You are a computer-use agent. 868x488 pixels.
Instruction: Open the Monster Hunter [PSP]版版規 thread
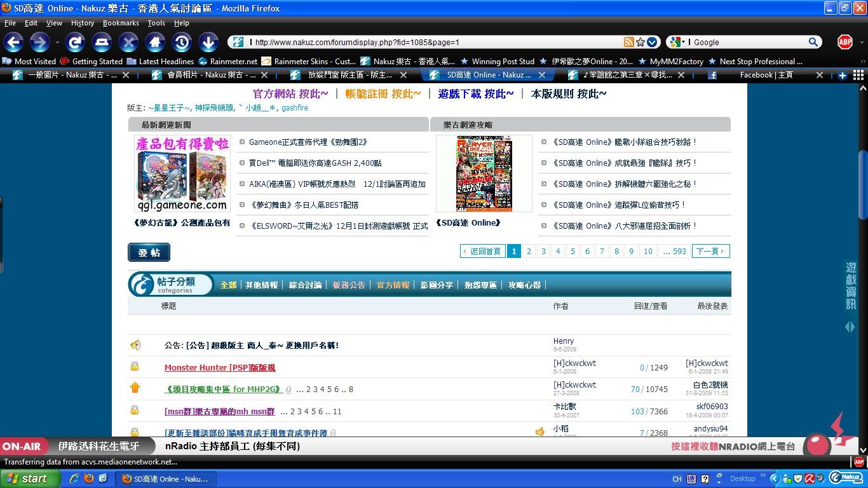pos(220,367)
